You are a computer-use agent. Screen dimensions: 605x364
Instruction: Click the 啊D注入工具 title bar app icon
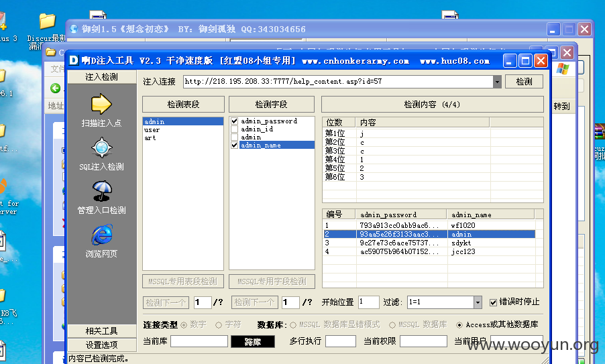pyautogui.click(x=74, y=60)
